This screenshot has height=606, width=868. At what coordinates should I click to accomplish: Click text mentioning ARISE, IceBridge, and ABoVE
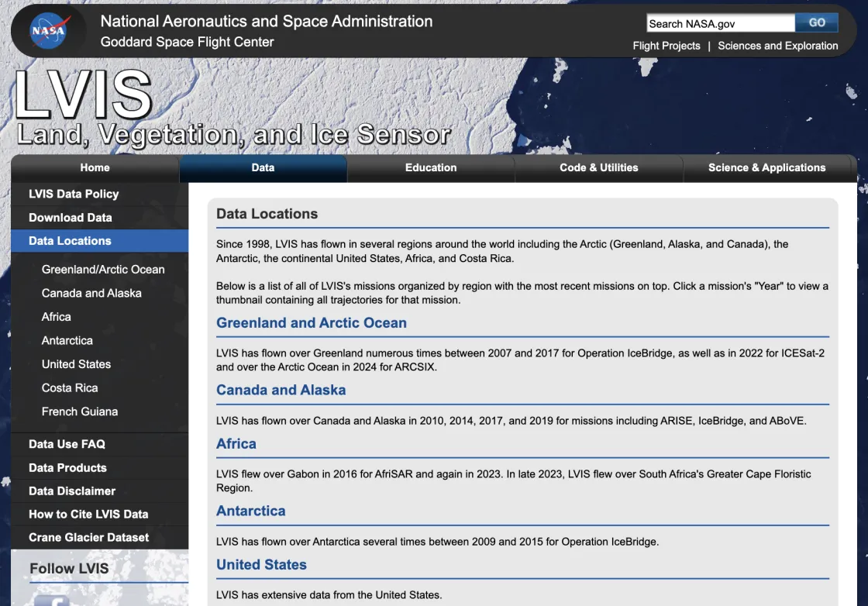pos(511,421)
